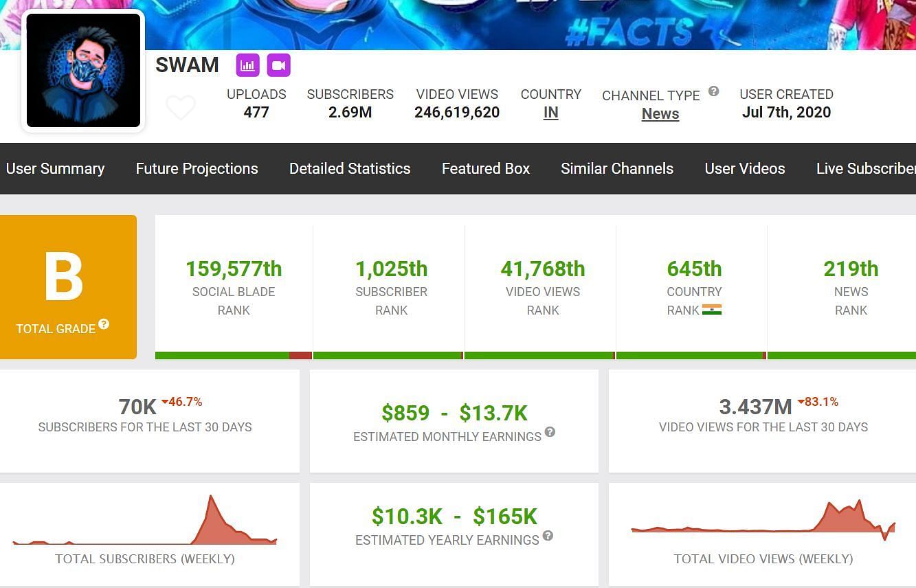Click the Total Subscribers weekly chart

click(145, 521)
